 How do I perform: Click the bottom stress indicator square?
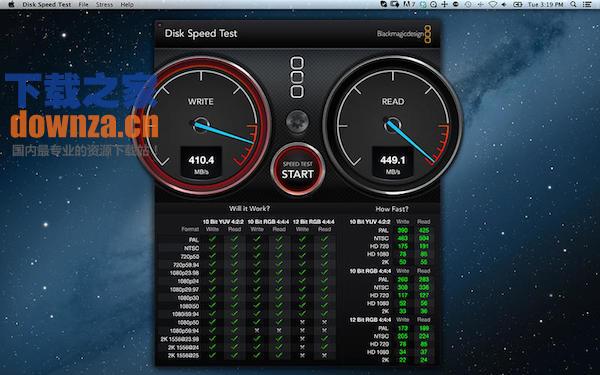(297, 91)
